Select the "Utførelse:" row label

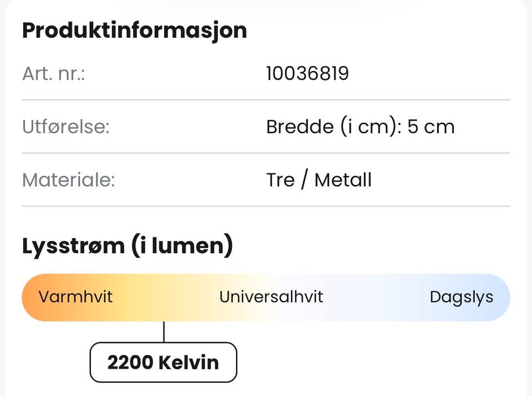click(66, 127)
